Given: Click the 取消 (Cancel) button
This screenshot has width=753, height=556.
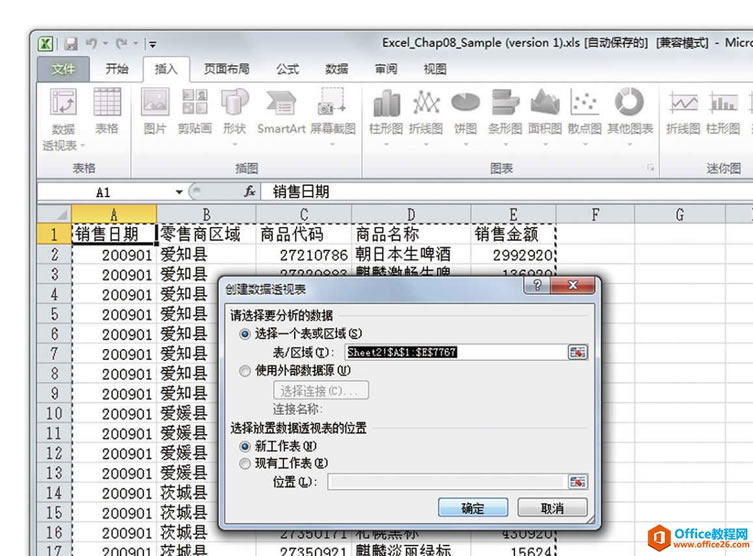Looking at the screenshot, I should [x=552, y=508].
